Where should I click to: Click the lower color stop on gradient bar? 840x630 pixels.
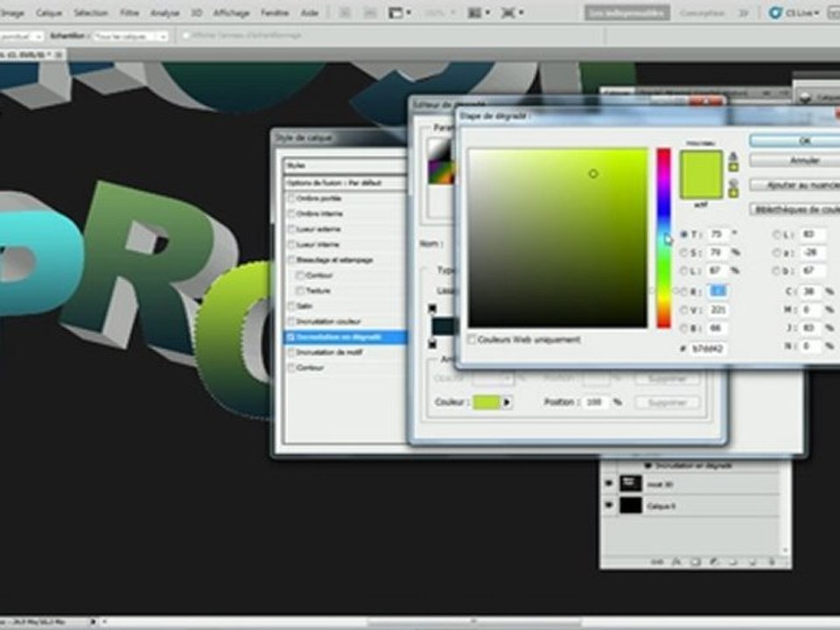tap(432, 344)
